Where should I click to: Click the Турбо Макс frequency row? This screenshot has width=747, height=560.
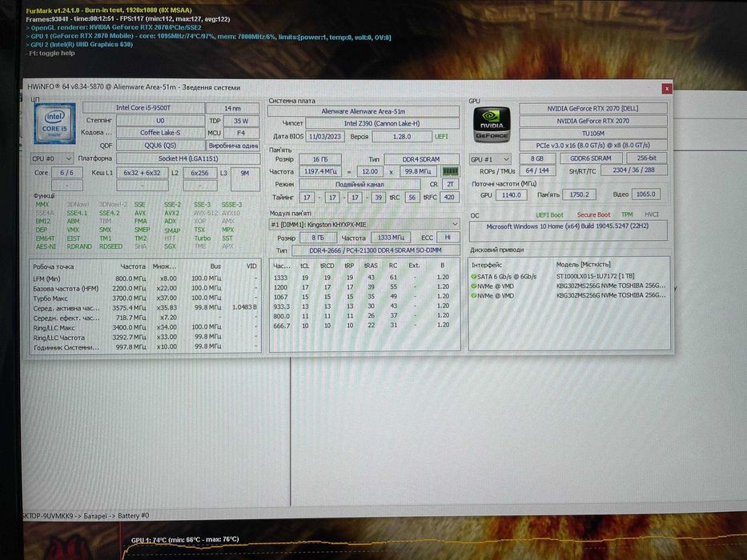145,298
